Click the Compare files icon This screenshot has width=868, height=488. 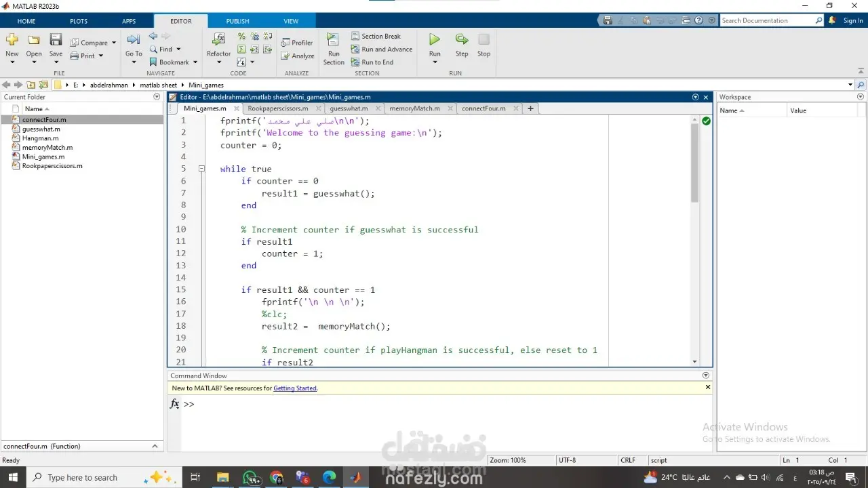click(x=75, y=43)
